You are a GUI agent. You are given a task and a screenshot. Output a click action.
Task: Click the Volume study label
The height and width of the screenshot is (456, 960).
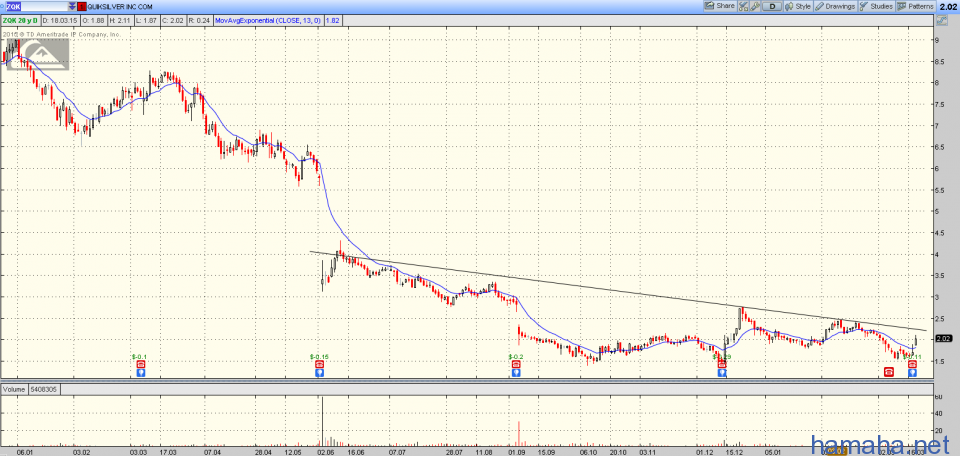tap(14, 389)
